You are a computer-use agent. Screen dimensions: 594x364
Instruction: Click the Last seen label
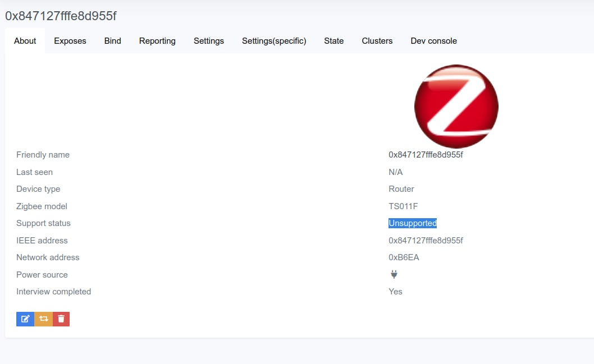tap(34, 172)
